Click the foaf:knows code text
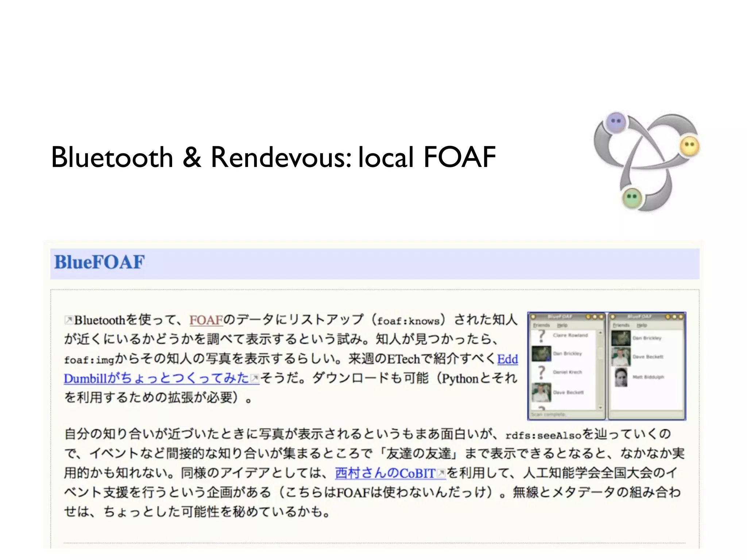The image size is (747, 560). [408, 321]
